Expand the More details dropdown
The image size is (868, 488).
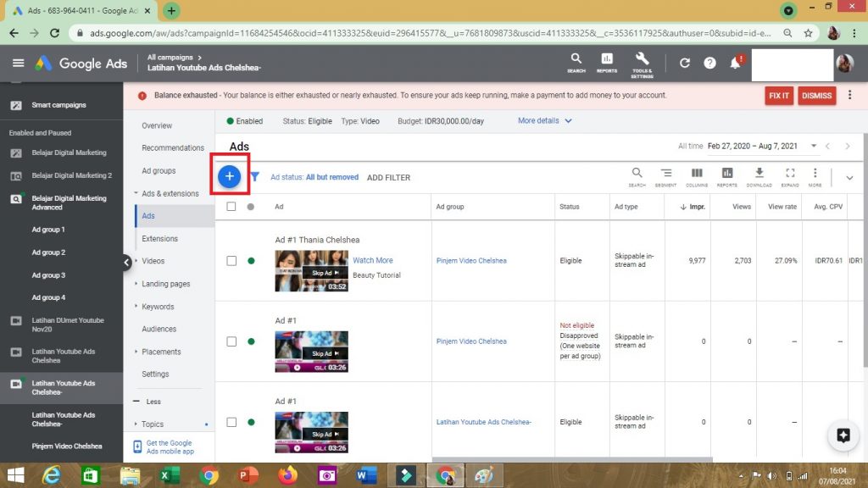coord(545,121)
